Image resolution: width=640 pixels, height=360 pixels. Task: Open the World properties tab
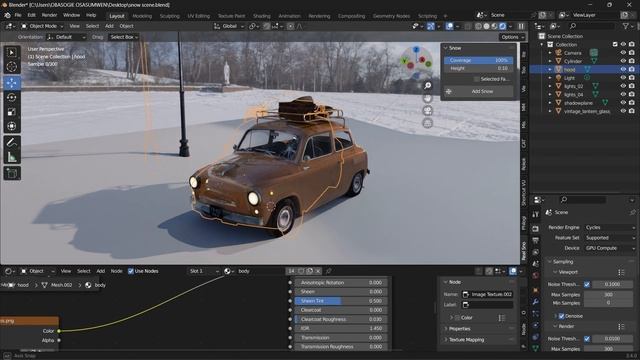tap(536, 276)
